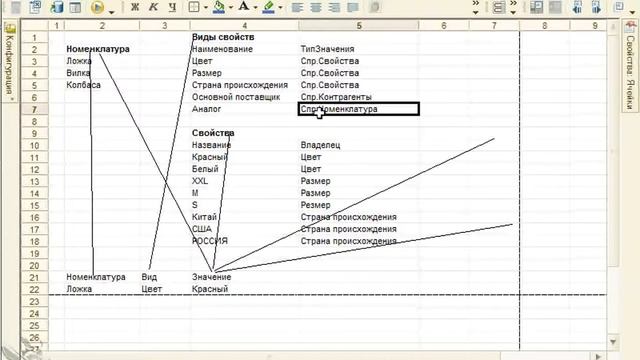
Task: Click the bold Свойства heading cell
Action: pyautogui.click(x=213, y=133)
